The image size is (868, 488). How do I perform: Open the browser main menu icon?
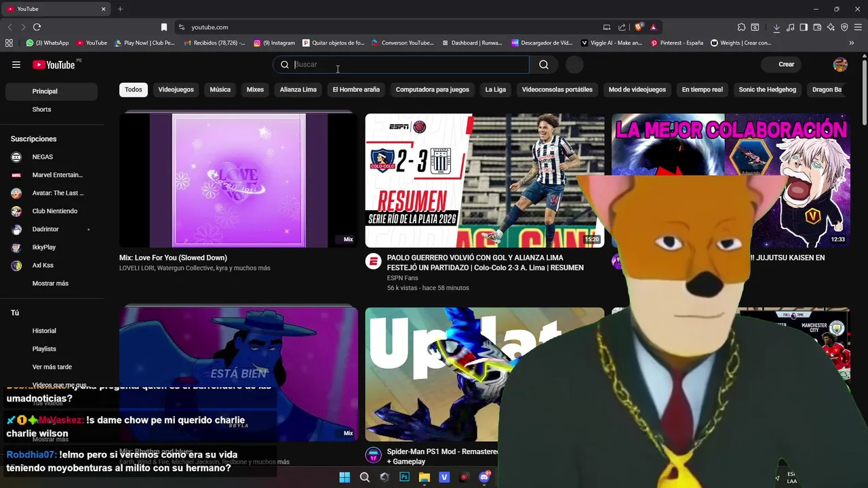(x=858, y=27)
